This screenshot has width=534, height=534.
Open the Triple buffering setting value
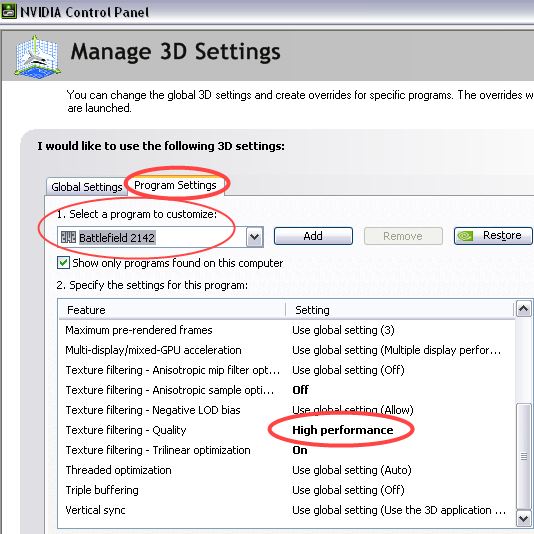pos(348,490)
